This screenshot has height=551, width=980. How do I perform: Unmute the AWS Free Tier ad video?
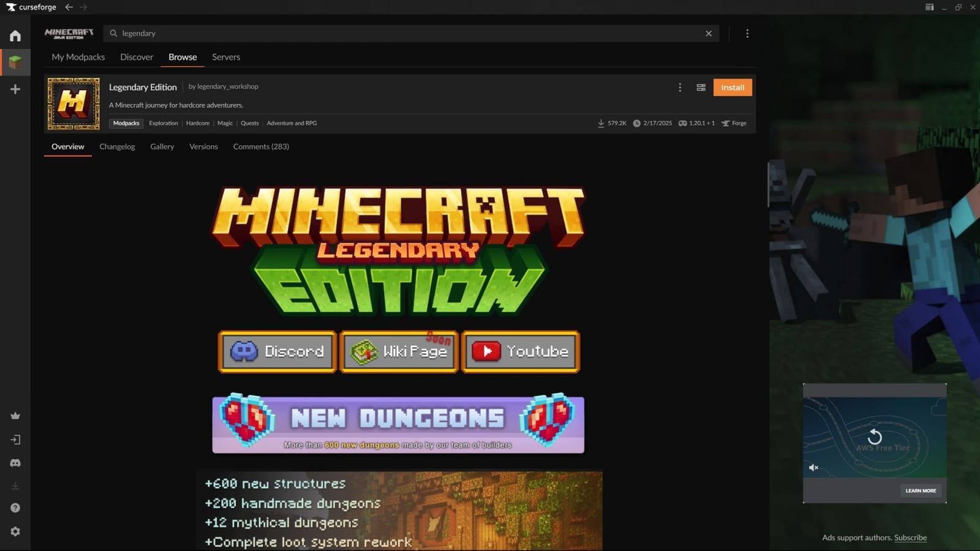click(814, 467)
